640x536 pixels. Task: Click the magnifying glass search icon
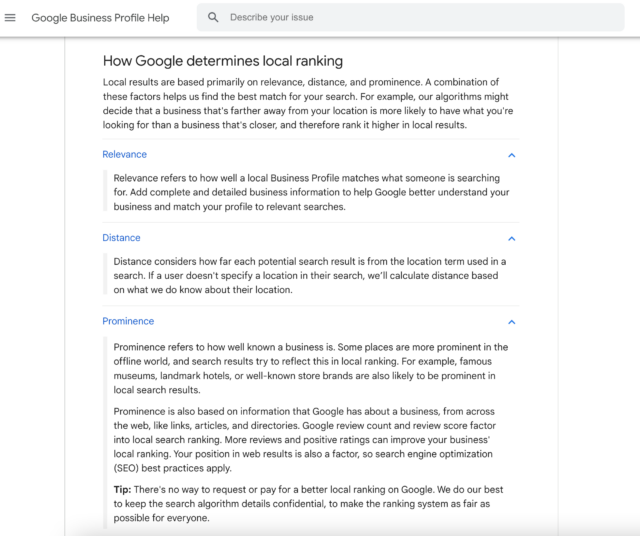[x=213, y=18]
